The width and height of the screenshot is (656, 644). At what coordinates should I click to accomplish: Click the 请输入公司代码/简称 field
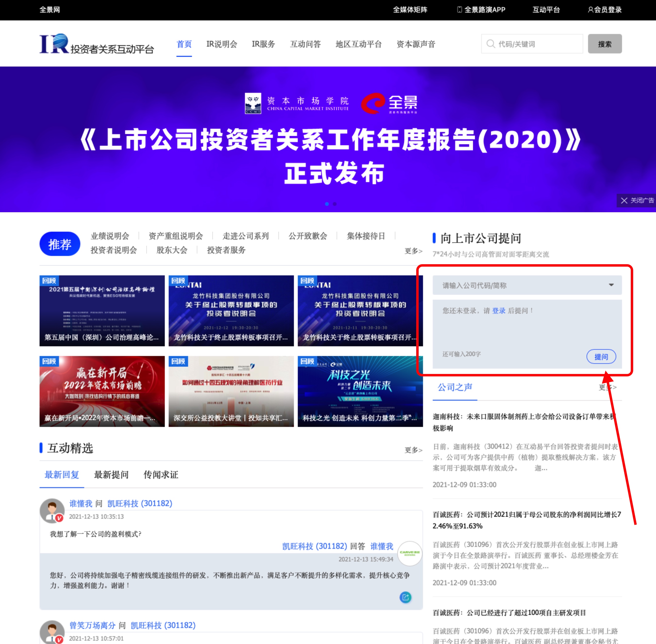point(527,285)
